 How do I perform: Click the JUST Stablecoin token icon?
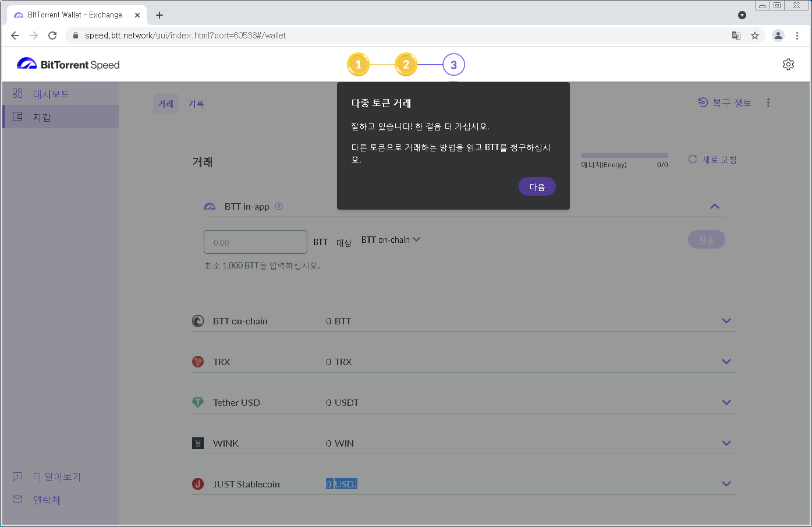(x=198, y=484)
